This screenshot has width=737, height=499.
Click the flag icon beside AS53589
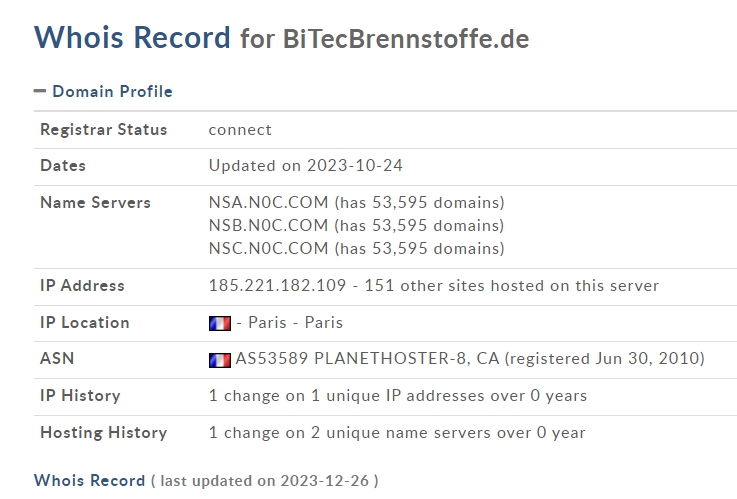pyautogui.click(x=220, y=360)
